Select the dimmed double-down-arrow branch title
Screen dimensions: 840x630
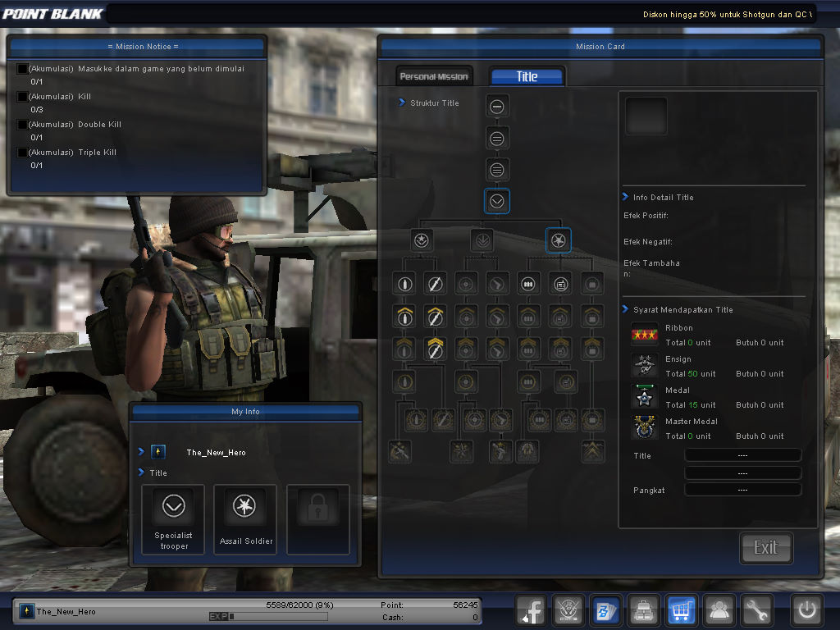[482, 240]
